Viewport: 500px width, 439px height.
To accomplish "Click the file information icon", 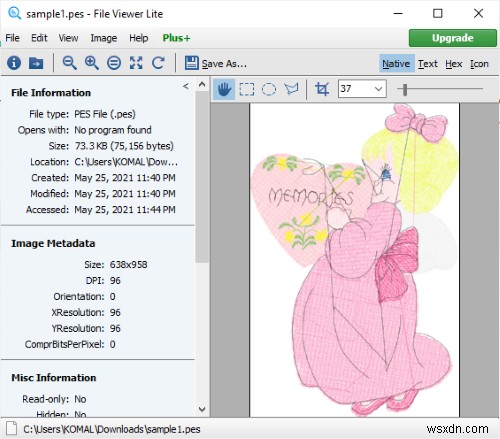I will pyautogui.click(x=14, y=63).
